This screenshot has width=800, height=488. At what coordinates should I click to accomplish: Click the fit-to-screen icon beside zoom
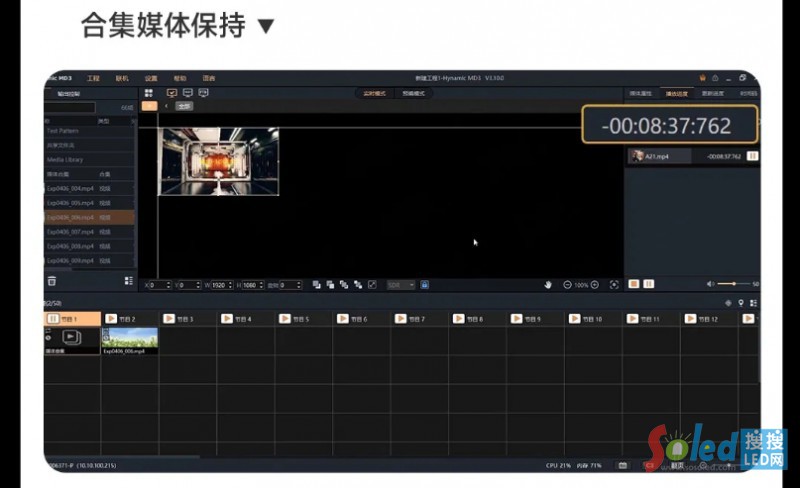click(614, 285)
